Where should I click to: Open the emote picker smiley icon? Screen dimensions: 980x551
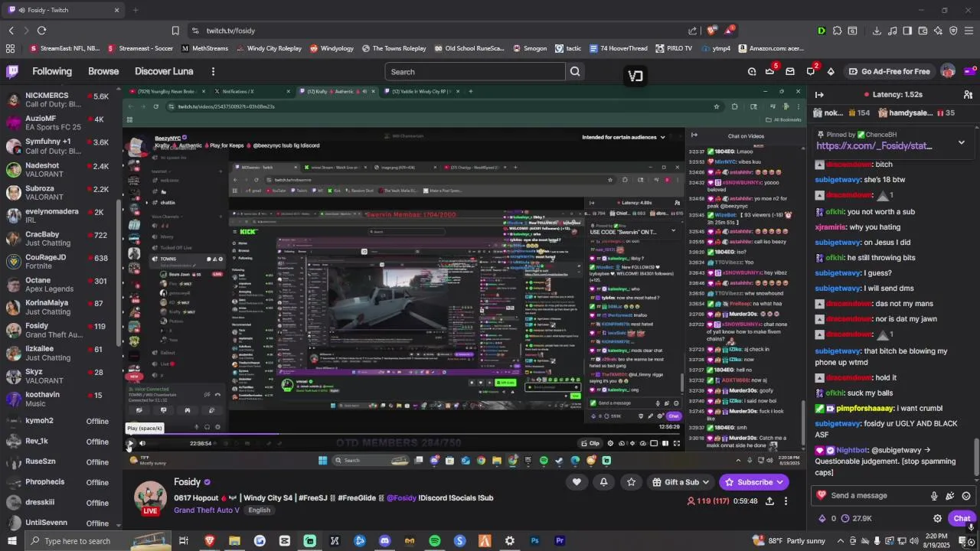(967, 496)
